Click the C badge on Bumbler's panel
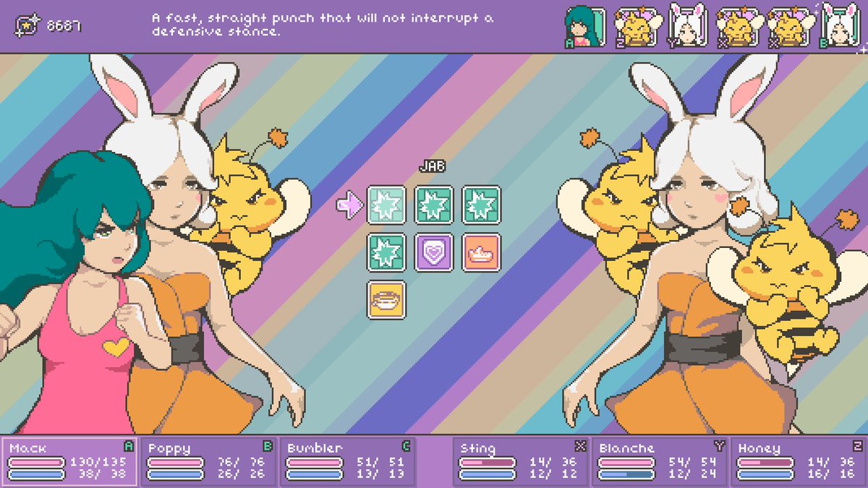This screenshot has width=868, height=488. (407, 446)
